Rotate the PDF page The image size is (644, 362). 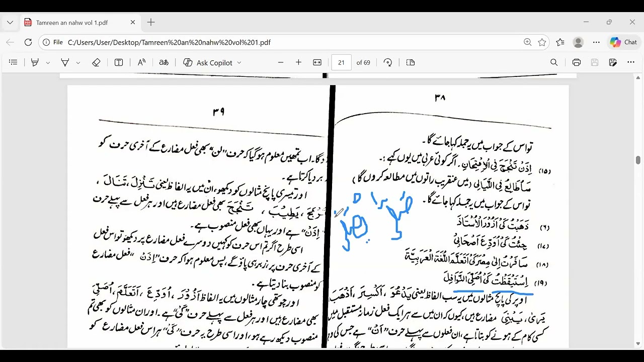point(387,62)
